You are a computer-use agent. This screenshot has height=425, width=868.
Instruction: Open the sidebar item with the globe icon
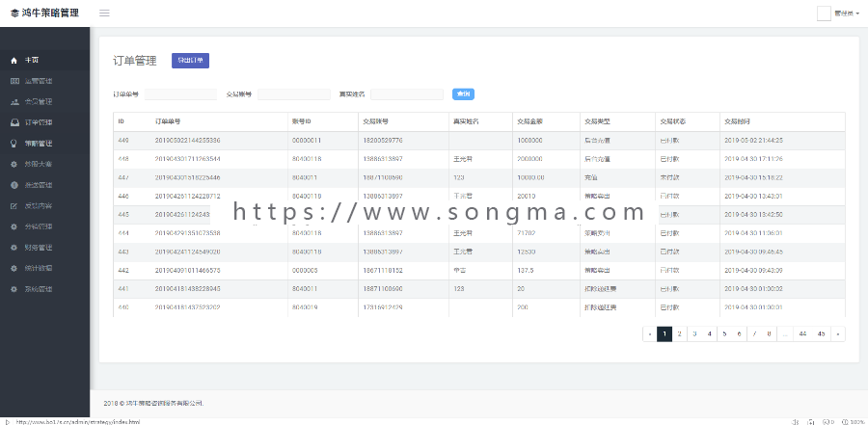click(14, 185)
